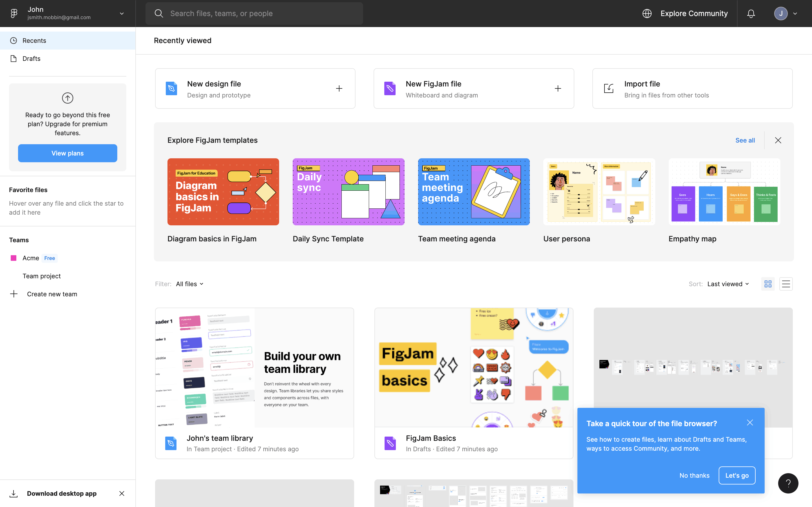The height and width of the screenshot is (507, 812).
Task: Open the All files filter dropdown
Action: tap(189, 284)
